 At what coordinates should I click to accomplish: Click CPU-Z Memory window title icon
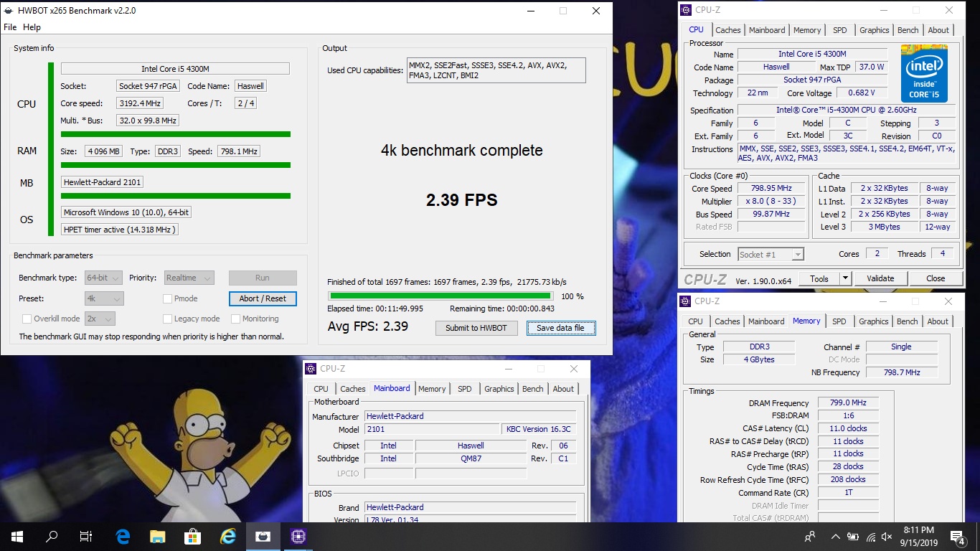[x=687, y=301]
